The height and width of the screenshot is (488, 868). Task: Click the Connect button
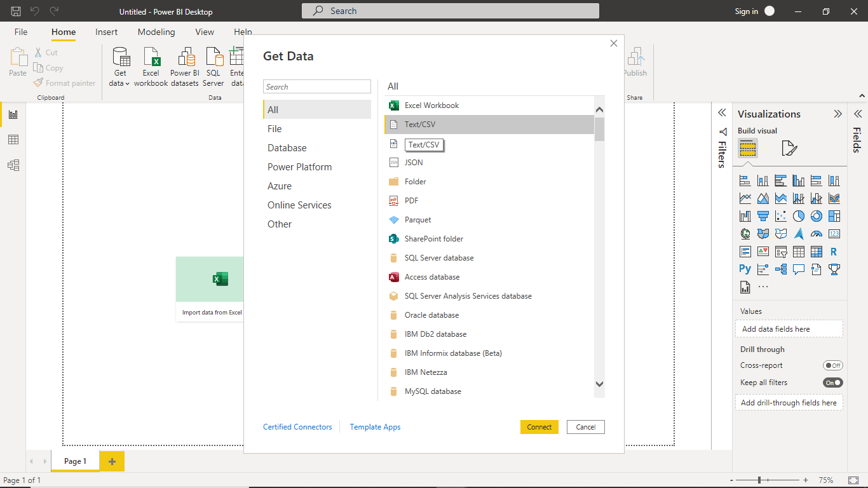(x=539, y=427)
